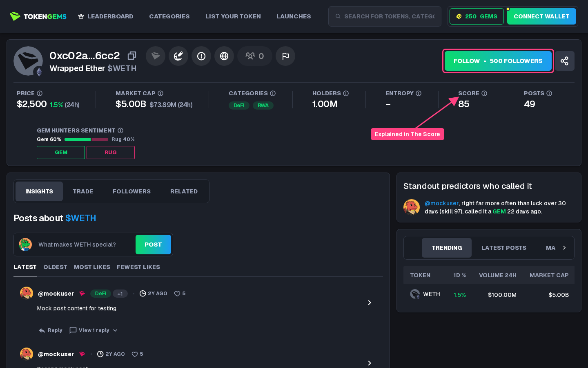
Task: Show the Posts info icon
Action: (x=549, y=93)
